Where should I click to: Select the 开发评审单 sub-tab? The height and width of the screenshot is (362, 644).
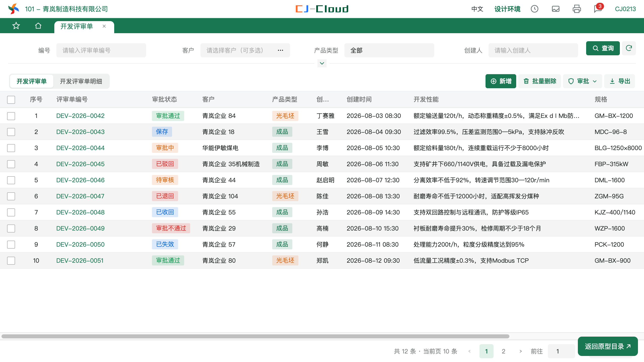pos(32,81)
